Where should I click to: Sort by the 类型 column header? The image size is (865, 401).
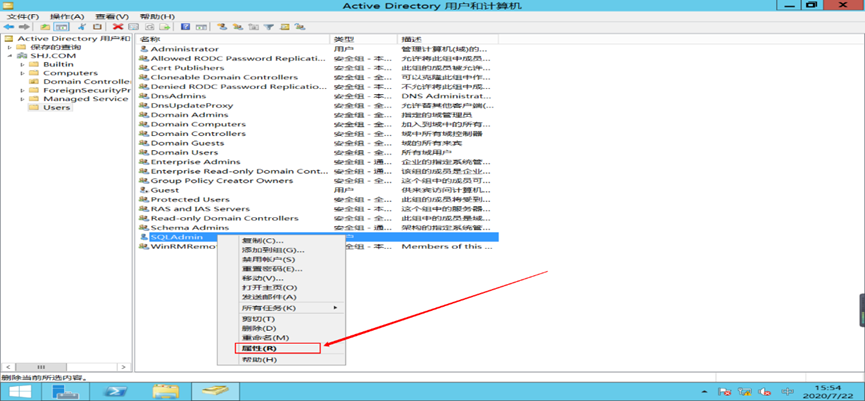click(x=363, y=39)
